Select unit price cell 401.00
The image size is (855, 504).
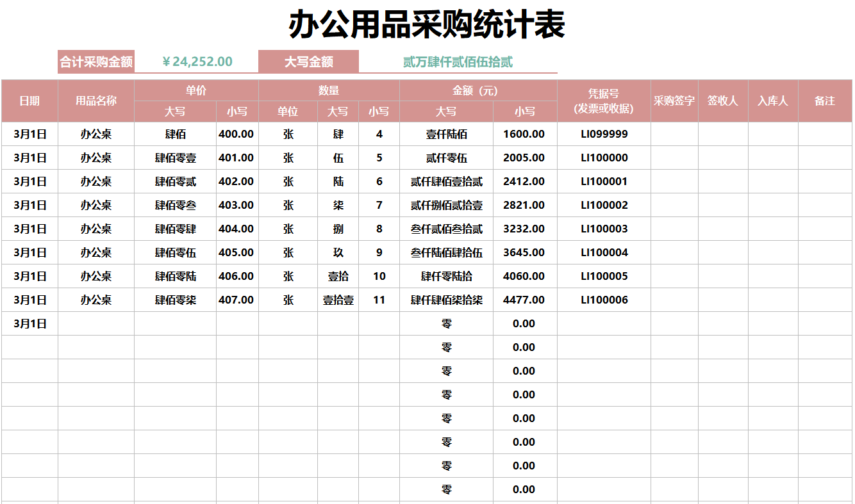tap(237, 158)
